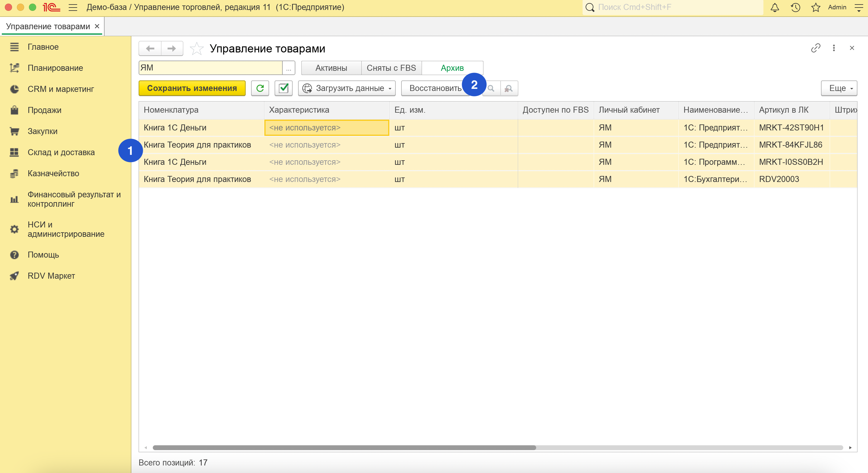Click the Сохранить изменения button

[x=192, y=88]
